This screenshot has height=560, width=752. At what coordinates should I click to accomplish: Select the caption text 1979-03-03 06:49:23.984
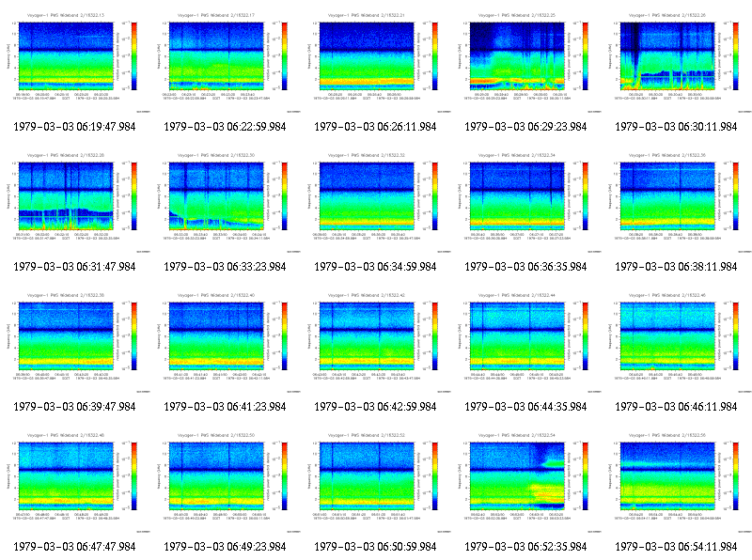click(x=225, y=547)
